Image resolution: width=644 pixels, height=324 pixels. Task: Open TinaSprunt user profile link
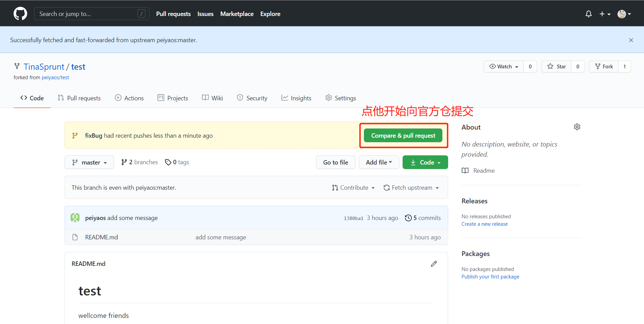click(44, 67)
